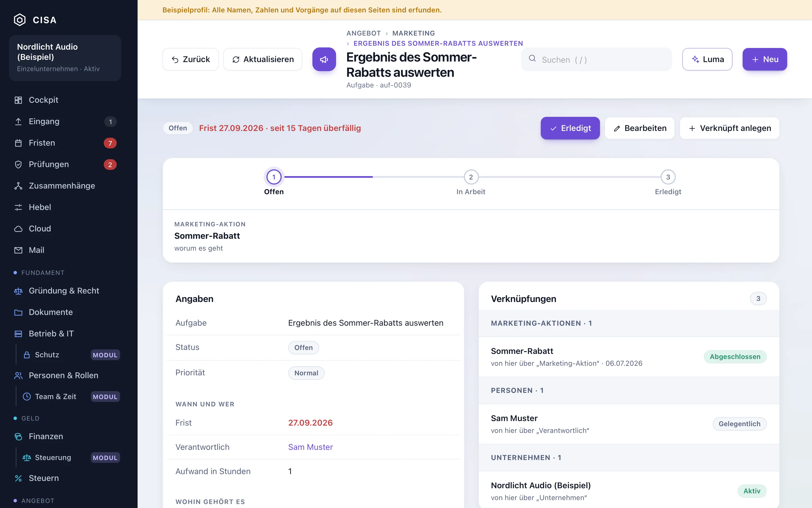Click Bearbeiten to edit the task
Viewport: 812px width, 508px height.
640,128
